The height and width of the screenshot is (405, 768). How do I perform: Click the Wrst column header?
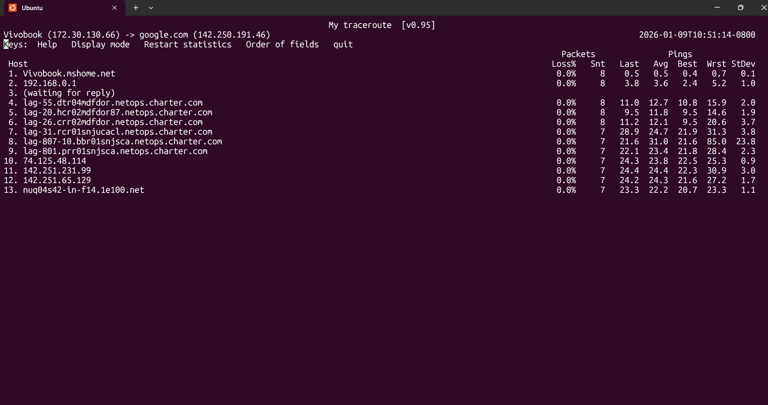point(716,64)
